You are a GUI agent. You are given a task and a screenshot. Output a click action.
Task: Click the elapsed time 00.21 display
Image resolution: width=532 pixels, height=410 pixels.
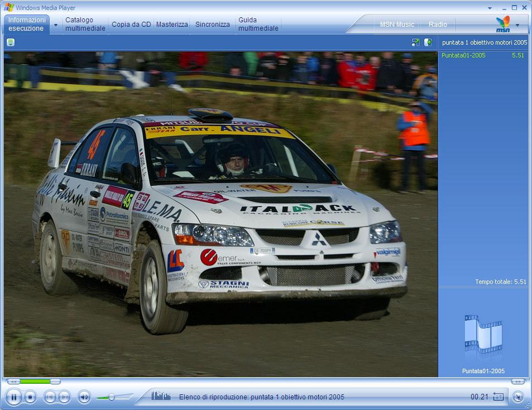[x=479, y=397]
